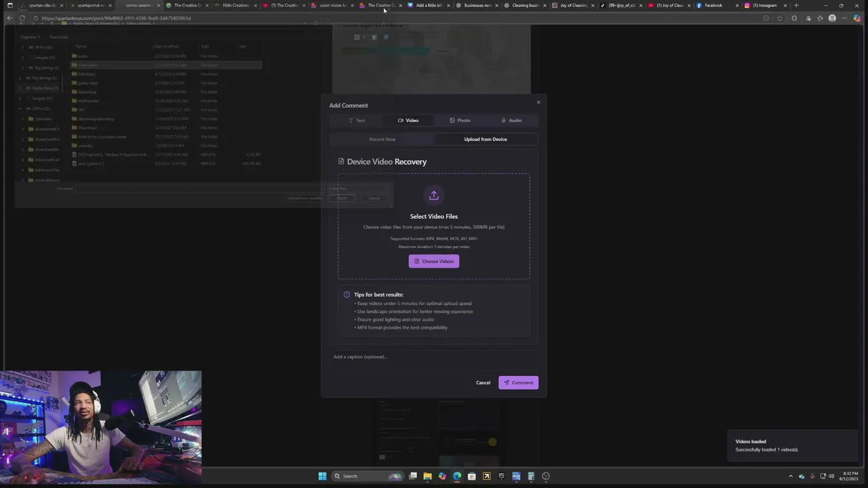The width and height of the screenshot is (868, 488).
Task: Select the youtube folder in file dialog
Action: [x=166, y=146]
